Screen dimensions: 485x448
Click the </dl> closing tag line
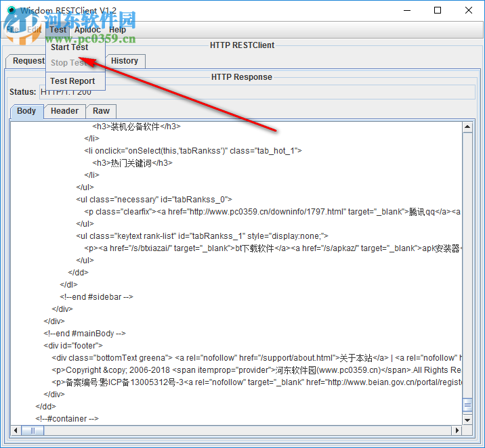pyautogui.click(x=68, y=284)
